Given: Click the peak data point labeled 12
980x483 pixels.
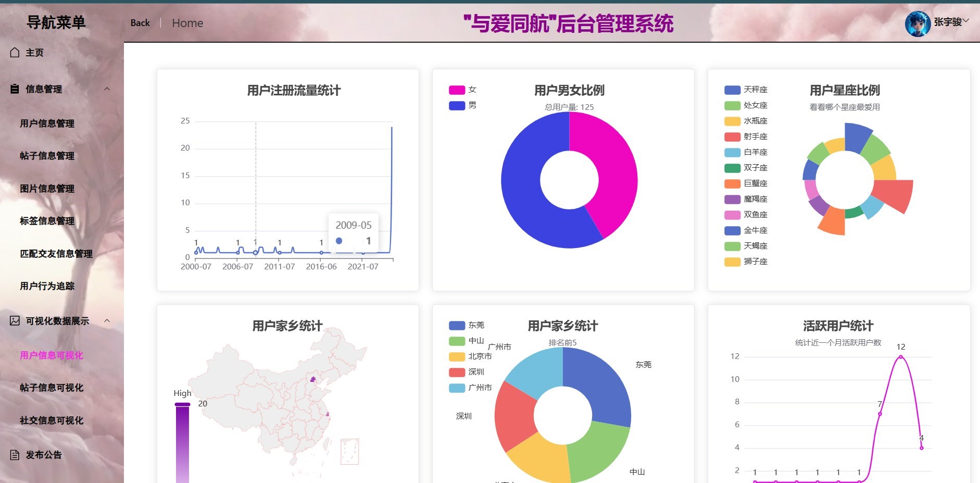Looking at the screenshot, I should point(901,357).
